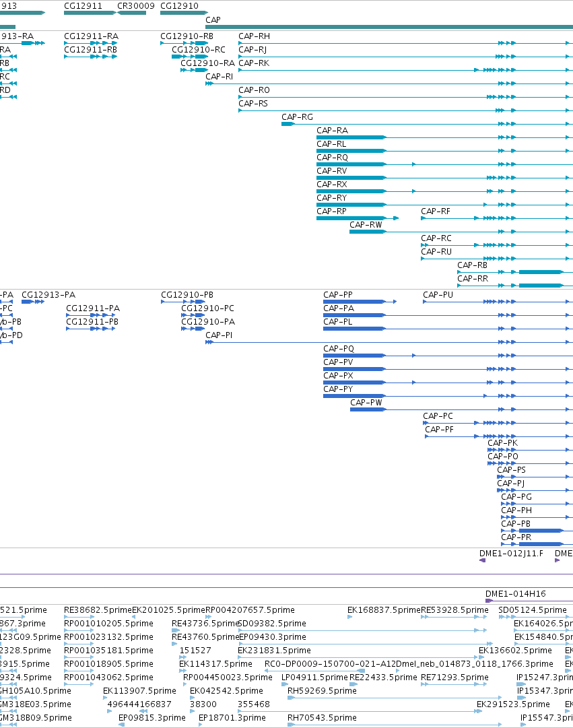Select the CAP-RW transcript label
The width and height of the screenshot is (573, 728).
(366, 225)
